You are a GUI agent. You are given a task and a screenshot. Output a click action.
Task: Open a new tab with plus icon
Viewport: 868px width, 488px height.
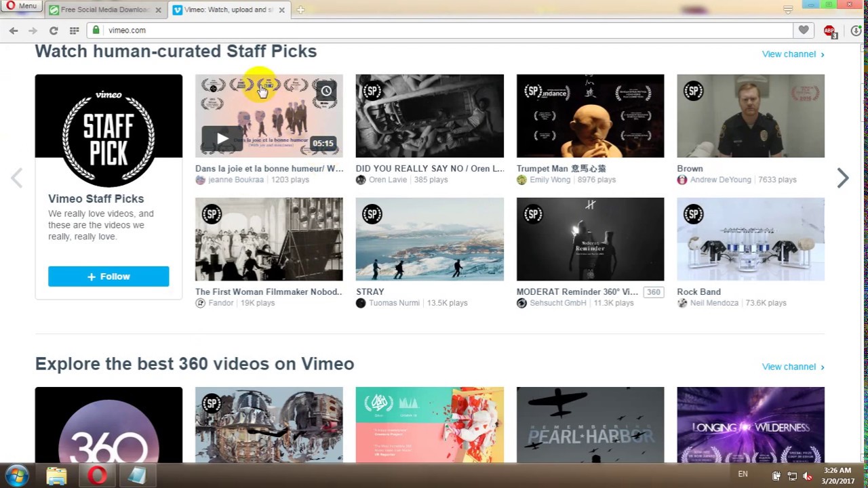pyautogui.click(x=300, y=9)
